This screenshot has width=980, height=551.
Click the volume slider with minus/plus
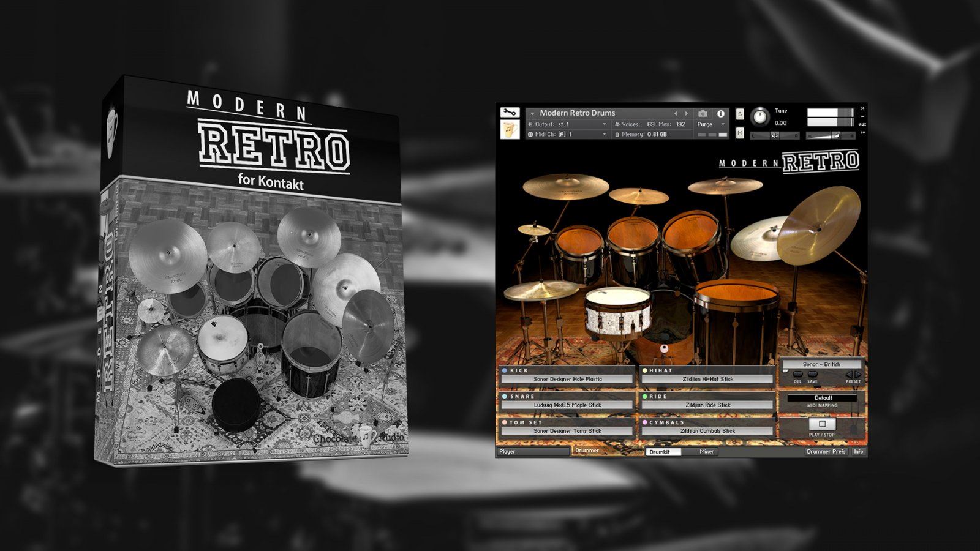[831, 135]
